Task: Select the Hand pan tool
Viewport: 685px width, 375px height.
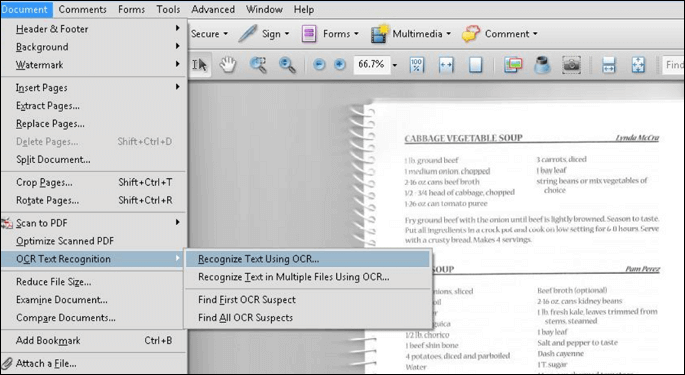Action: coord(228,65)
